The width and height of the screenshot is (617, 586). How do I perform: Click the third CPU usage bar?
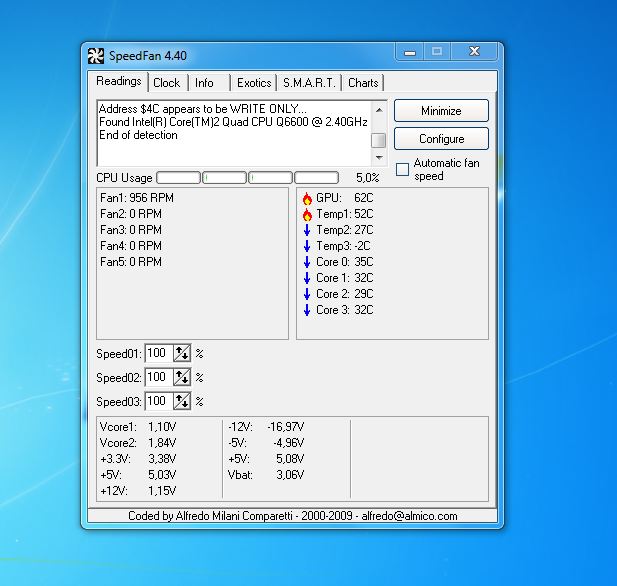[270, 177]
